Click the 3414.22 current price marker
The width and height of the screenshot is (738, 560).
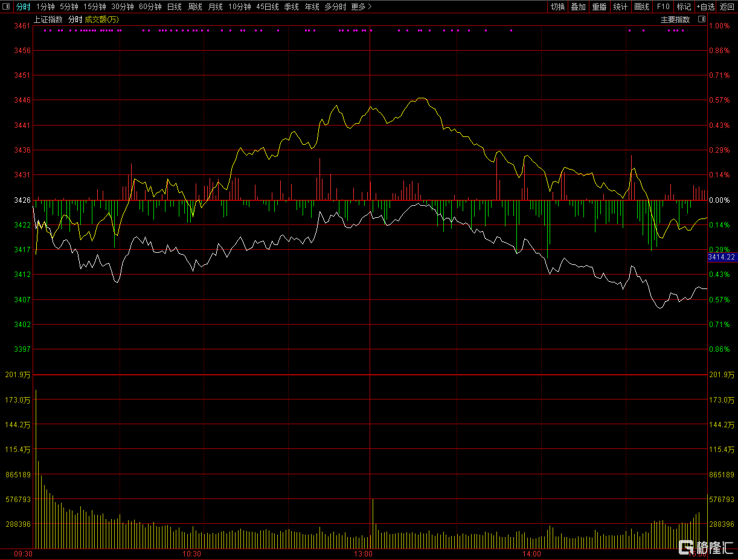click(722, 257)
